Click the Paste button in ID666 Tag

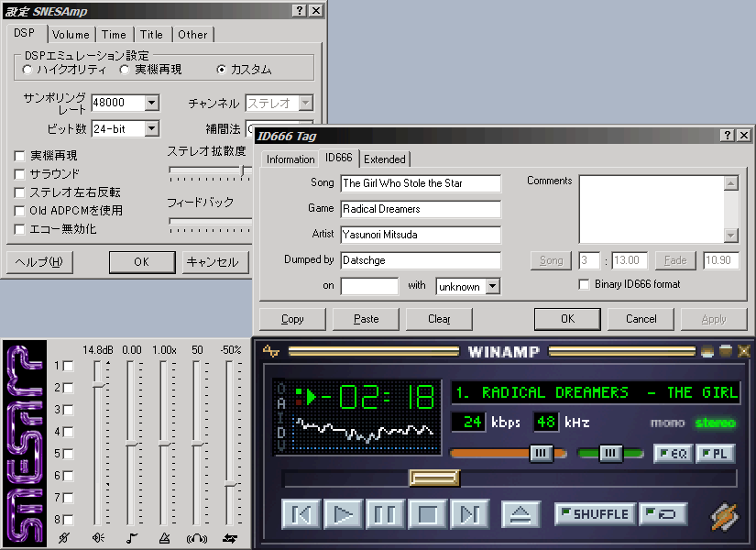click(x=366, y=319)
